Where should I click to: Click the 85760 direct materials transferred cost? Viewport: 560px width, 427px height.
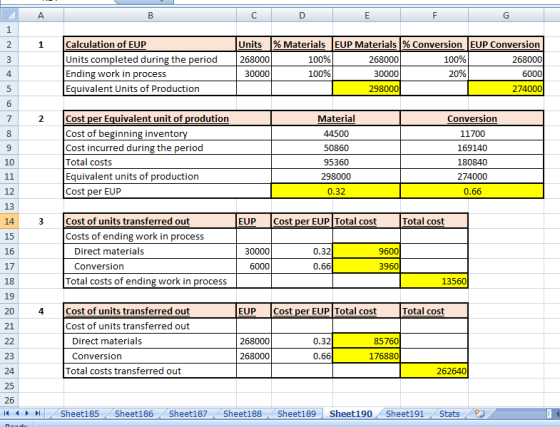[x=366, y=341]
